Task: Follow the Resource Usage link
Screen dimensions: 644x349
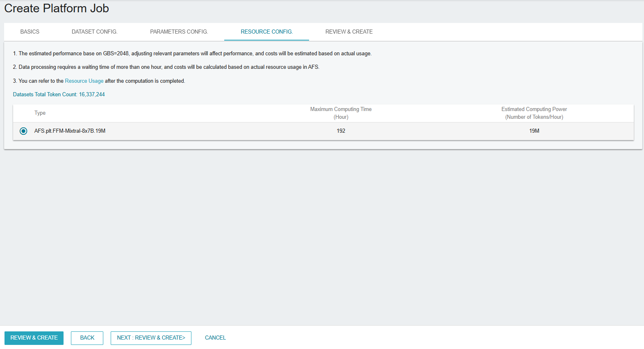Action: (84, 81)
